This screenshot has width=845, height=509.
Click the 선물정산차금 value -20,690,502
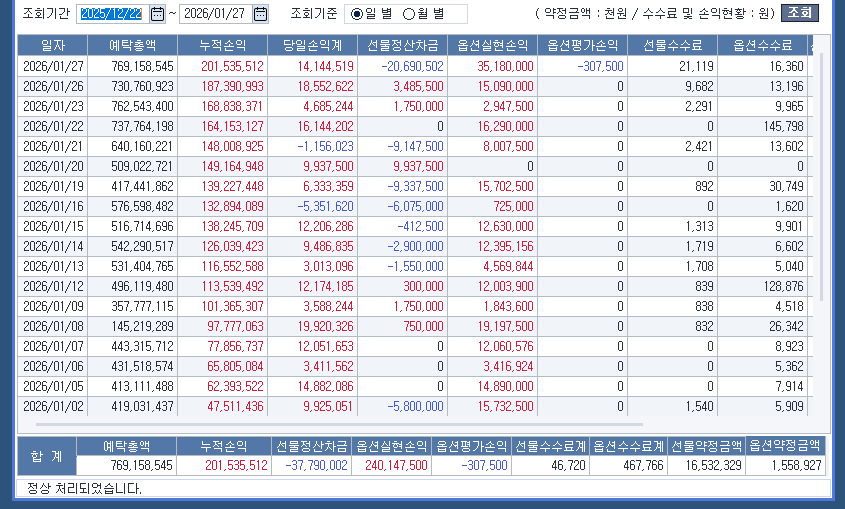412,66
